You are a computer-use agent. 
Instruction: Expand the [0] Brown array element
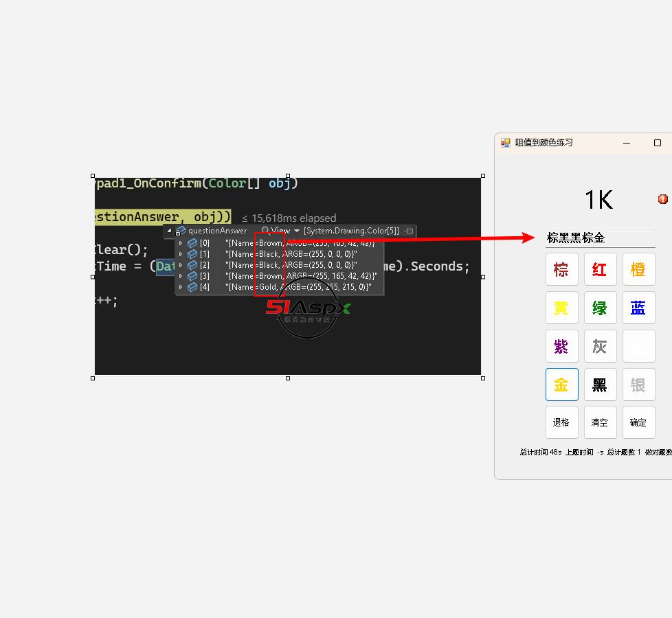[181, 243]
